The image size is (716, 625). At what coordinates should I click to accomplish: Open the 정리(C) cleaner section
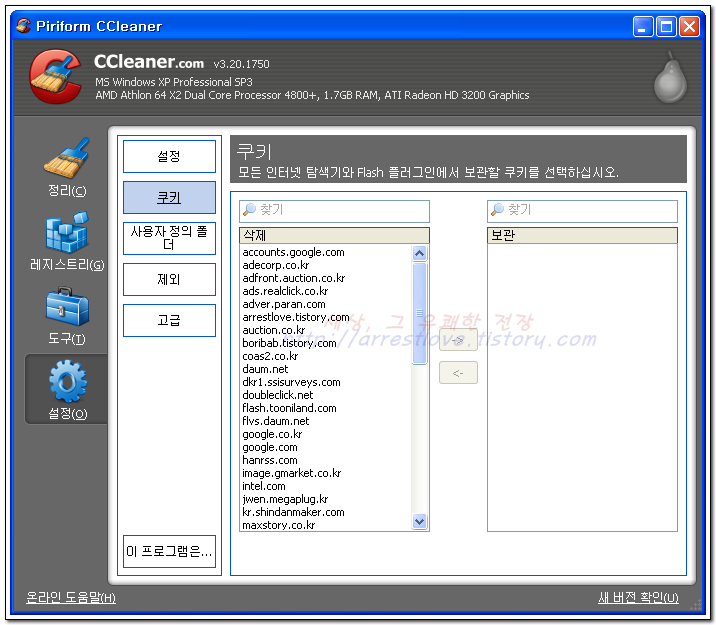click(x=67, y=168)
